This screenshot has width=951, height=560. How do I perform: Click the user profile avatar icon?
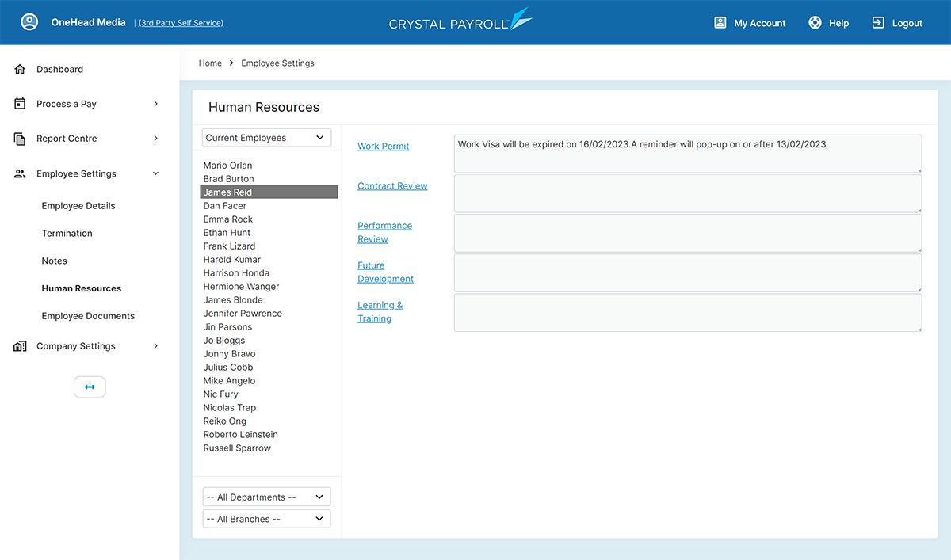[29, 22]
